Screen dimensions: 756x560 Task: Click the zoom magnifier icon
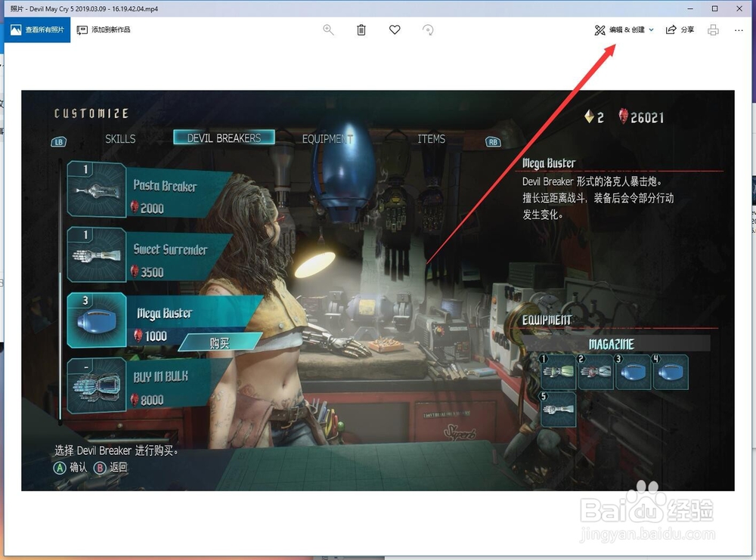328,30
